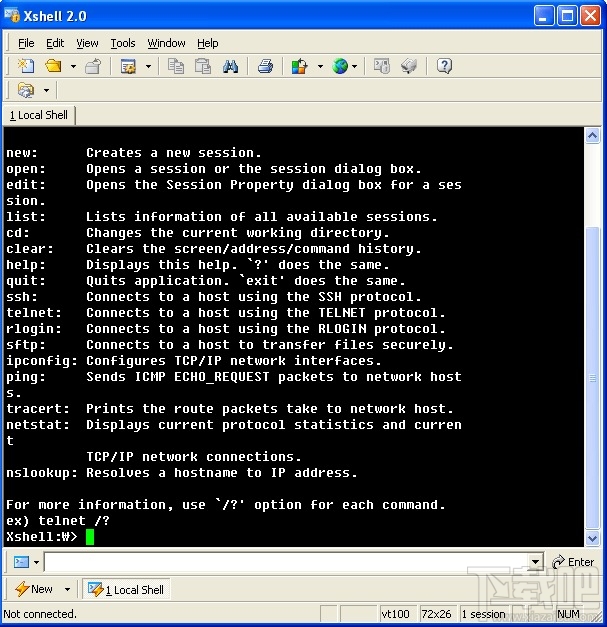
Task: Click the Print toolbar icon
Action: coord(265,66)
